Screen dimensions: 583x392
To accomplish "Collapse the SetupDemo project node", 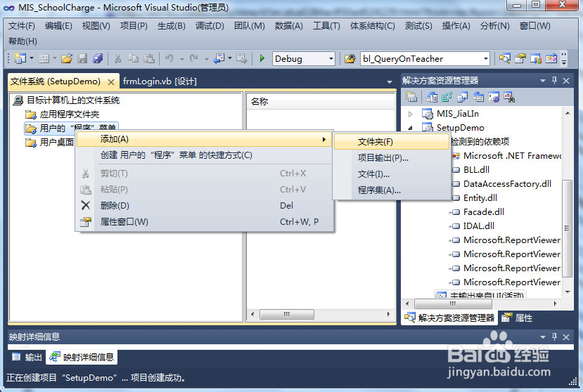I will coord(410,128).
